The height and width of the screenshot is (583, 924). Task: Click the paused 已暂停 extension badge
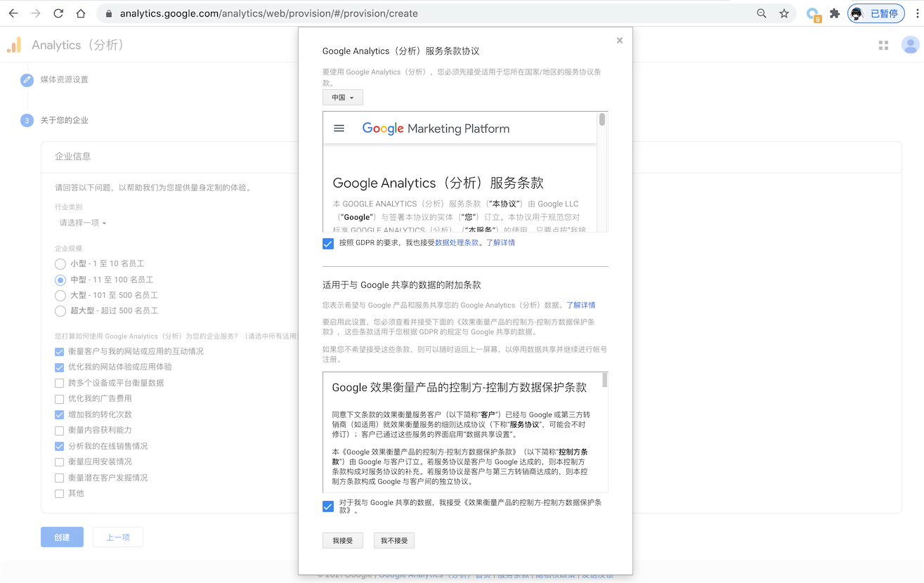[x=875, y=13]
